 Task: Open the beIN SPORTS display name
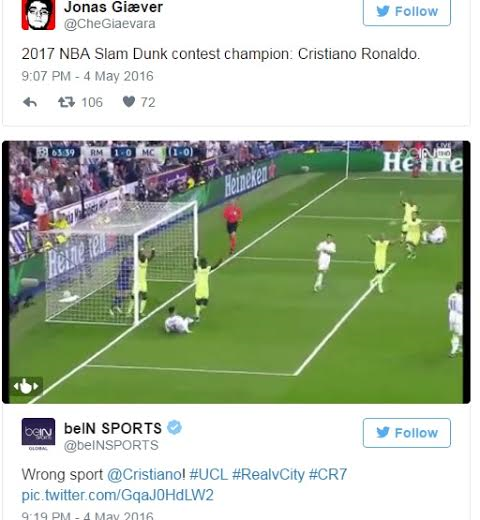tap(113, 428)
